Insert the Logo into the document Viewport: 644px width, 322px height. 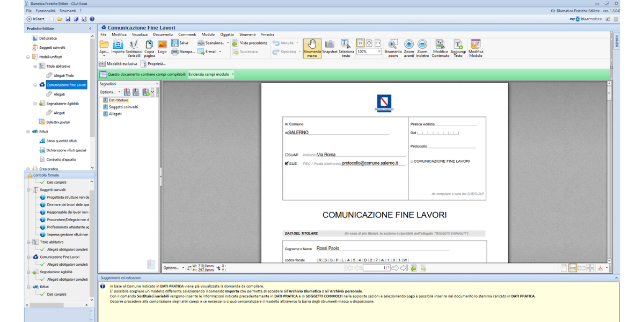(162, 47)
